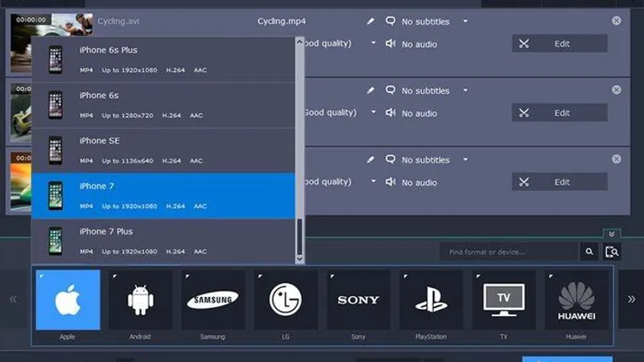Select iPhone 7 preset from list

[x=163, y=195]
